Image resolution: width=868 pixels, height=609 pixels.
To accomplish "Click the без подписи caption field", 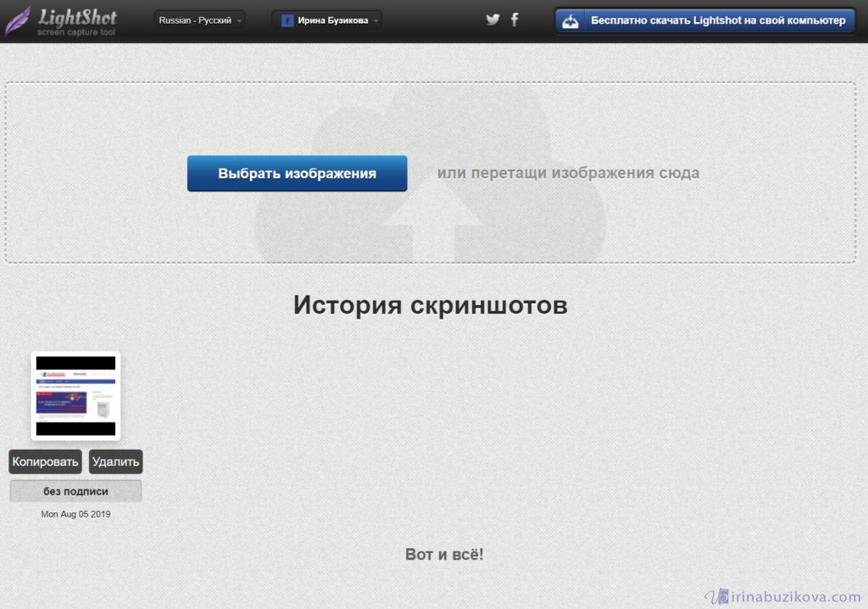I will pyautogui.click(x=75, y=491).
